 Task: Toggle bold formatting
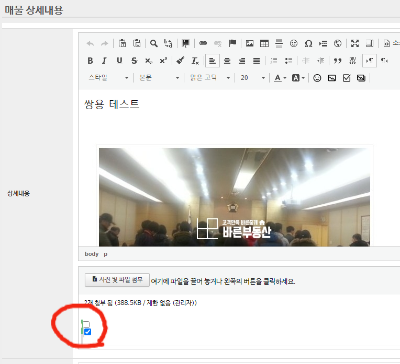click(90, 61)
